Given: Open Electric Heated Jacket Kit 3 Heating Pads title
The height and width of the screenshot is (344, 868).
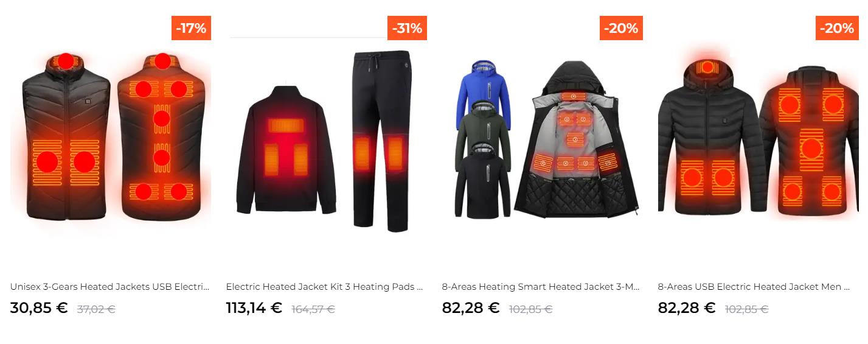Looking at the screenshot, I should tap(325, 287).
